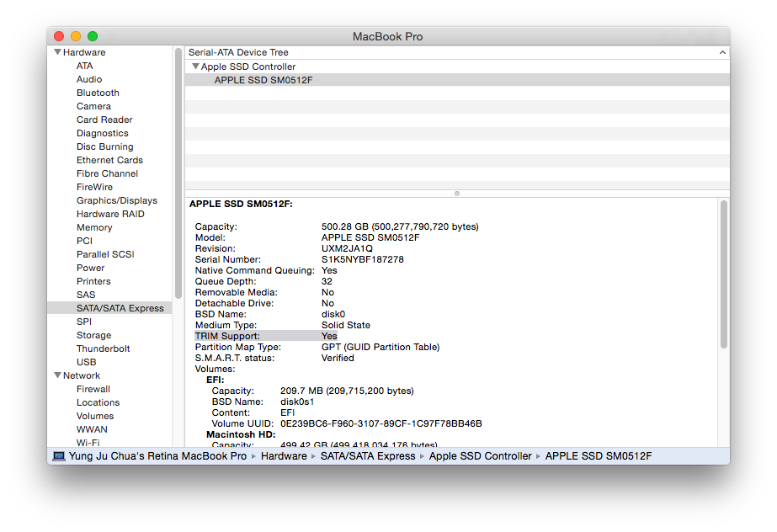This screenshot has height=532, width=777.
Task: Select USB in the sidebar
Action: pyautogui.click(x=86, y=362)
